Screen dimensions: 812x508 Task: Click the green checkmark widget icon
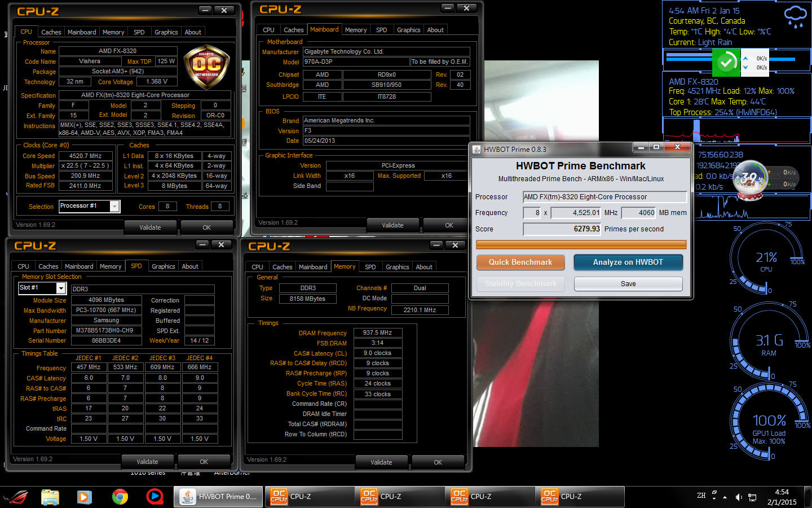point(726,62)
